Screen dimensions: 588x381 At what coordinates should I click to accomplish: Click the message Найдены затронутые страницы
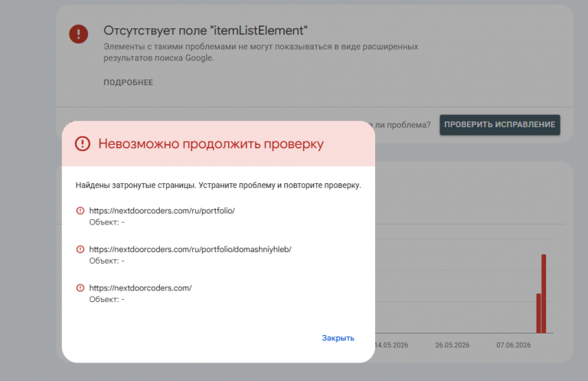[x=218, y=185]
